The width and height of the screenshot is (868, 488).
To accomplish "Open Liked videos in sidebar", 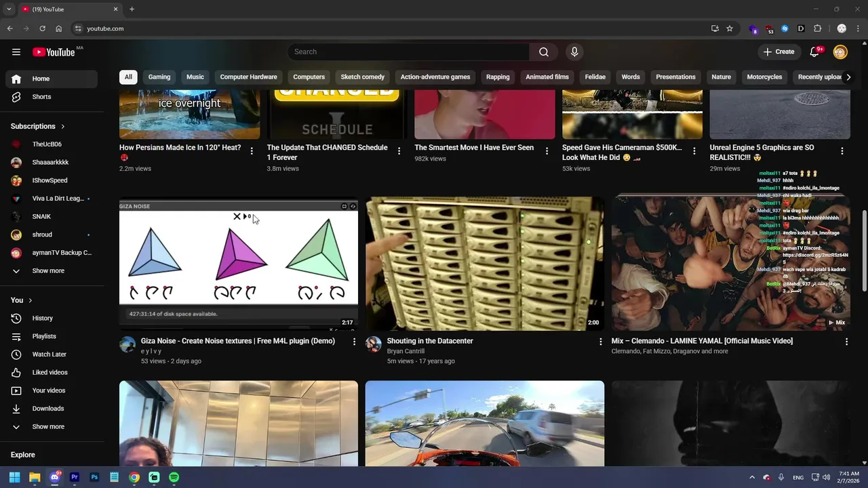I will (x=52, y=373).
